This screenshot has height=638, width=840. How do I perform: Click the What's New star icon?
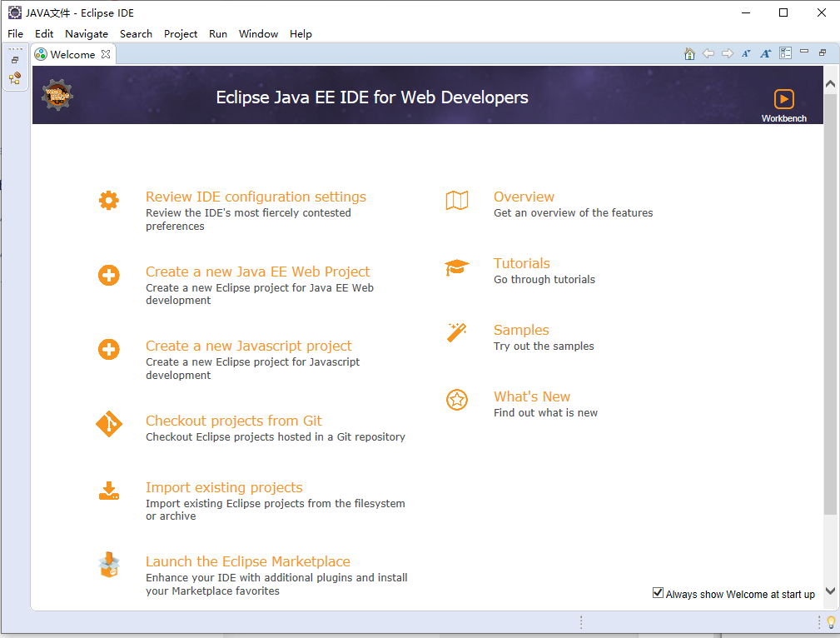click(x=457, y=400)
